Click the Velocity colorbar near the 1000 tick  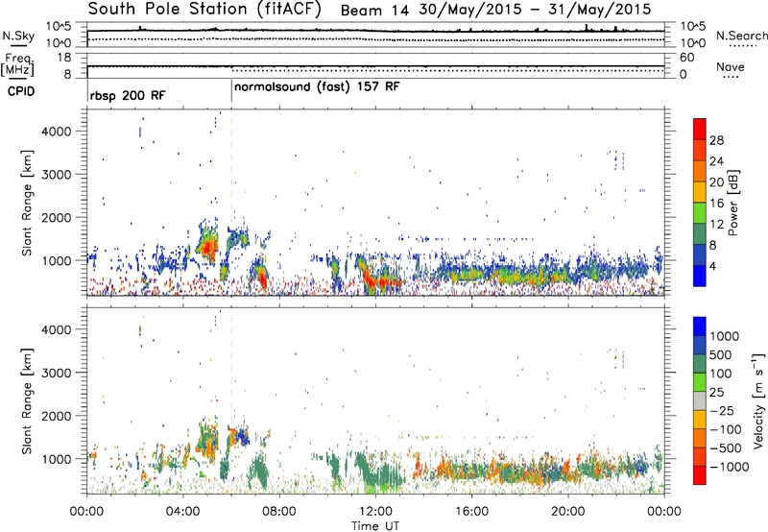click(x=700, y=336)
